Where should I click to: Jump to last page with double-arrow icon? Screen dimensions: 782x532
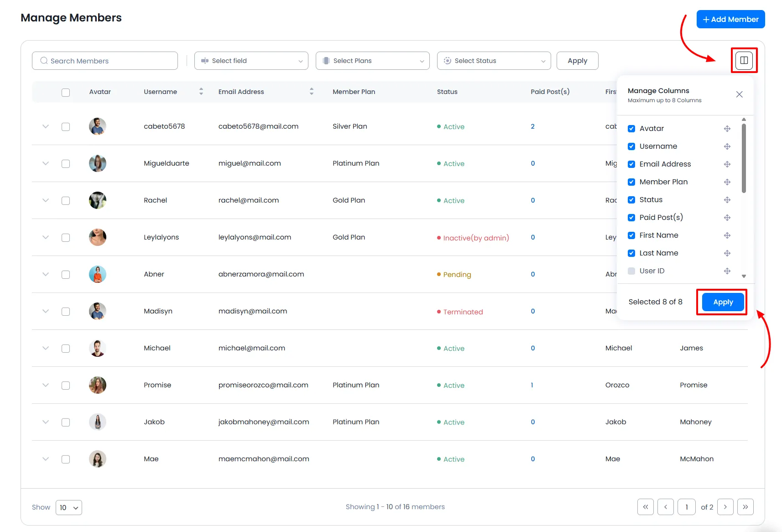pos(746,506)
